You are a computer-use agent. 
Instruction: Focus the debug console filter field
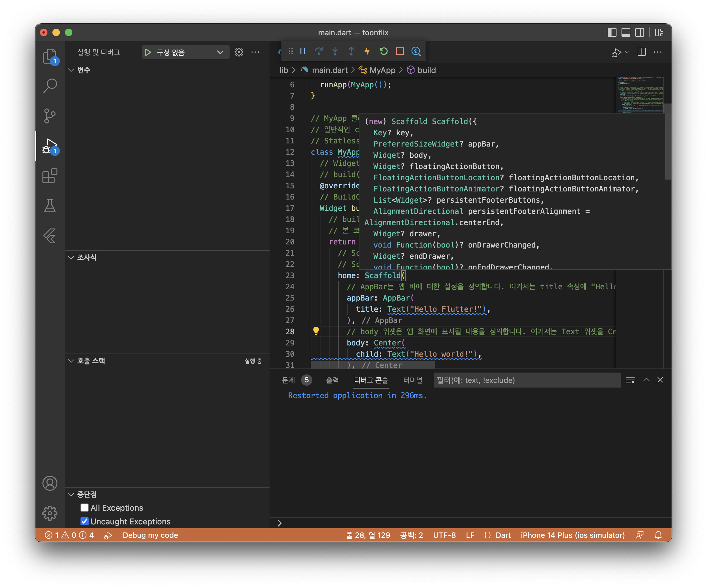527,380
